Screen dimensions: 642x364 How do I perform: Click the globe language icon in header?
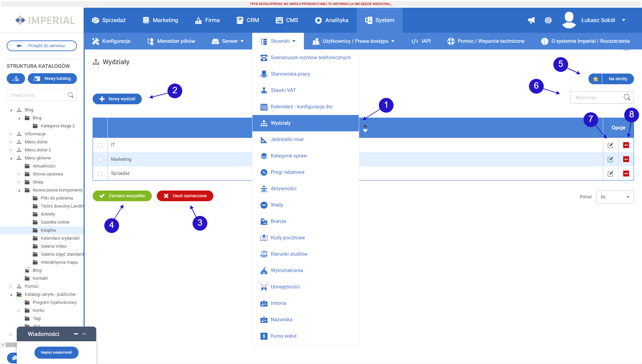(548, 20)
